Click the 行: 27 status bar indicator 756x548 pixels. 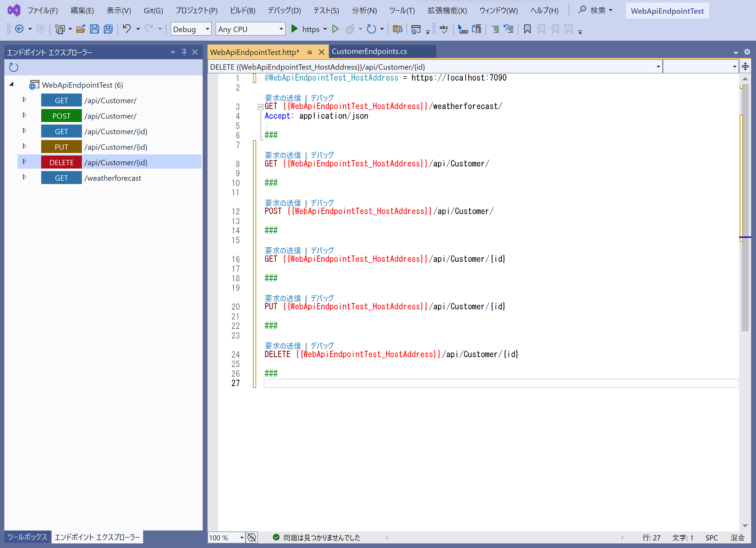point(651,538)
